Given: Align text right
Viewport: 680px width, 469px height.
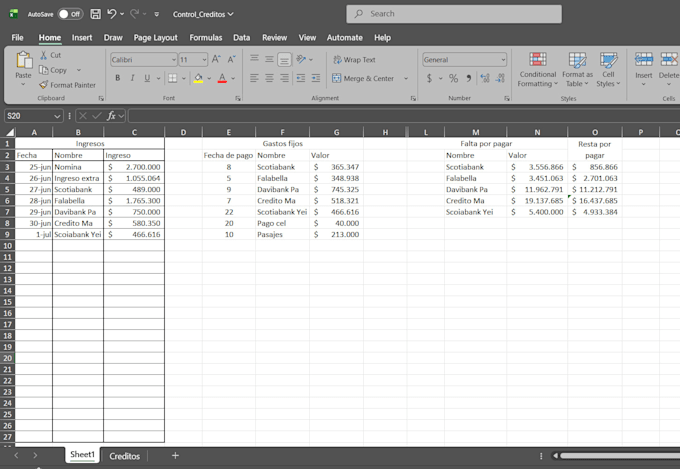Looking at the screenshot, I should (x=284, y=78).
